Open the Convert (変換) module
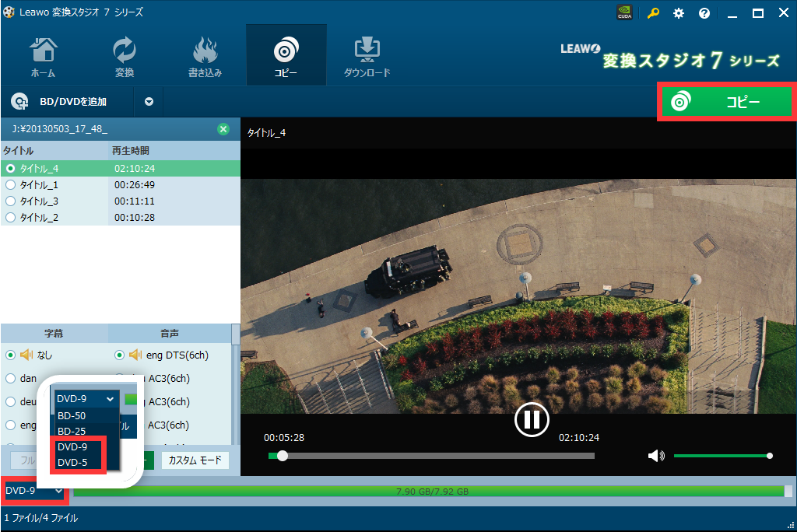Image resolution: width=797 pixels, height=532 pixels. tap(125, 57)
